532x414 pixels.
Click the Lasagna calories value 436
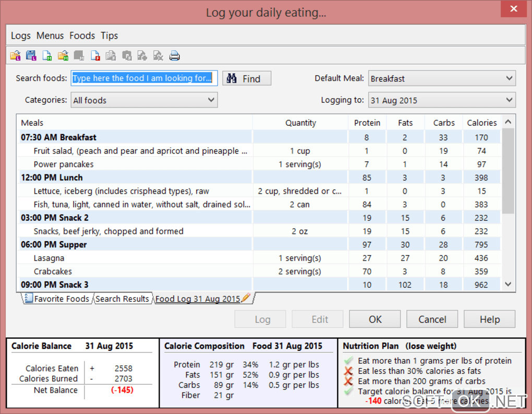click(481, 258)
